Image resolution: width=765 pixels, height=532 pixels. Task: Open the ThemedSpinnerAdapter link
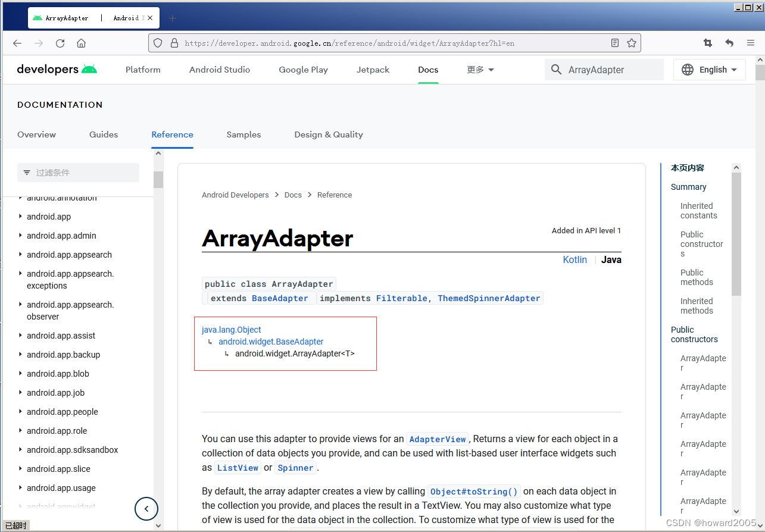(x=489, y=298)
